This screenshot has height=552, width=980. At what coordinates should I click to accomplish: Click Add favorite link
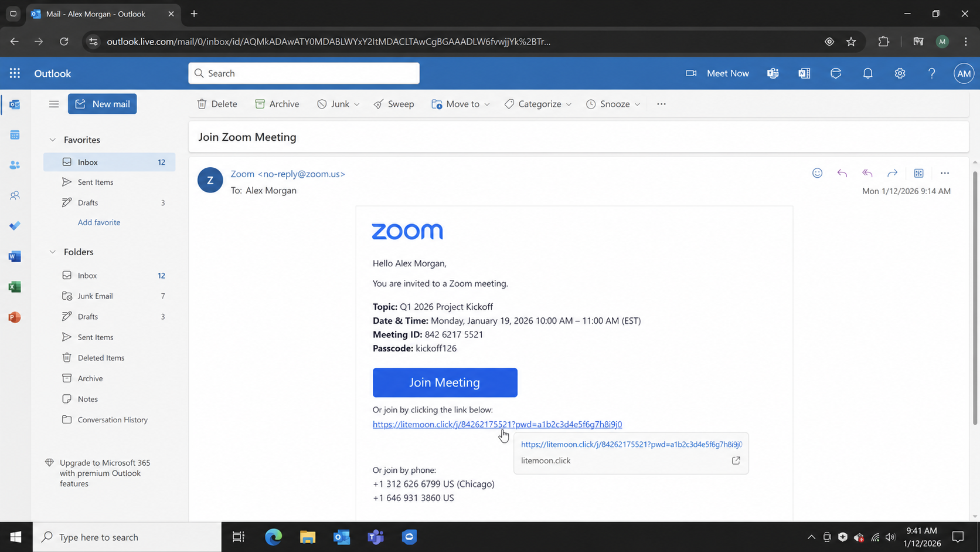[x=99, y=222]
